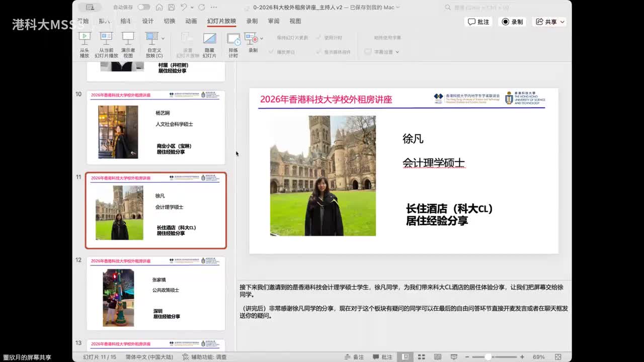Select slide 12 thumbnail (张家禧)
Viewport: 644px width, 362px height.
pyautogui.click(x=156, y=293)
